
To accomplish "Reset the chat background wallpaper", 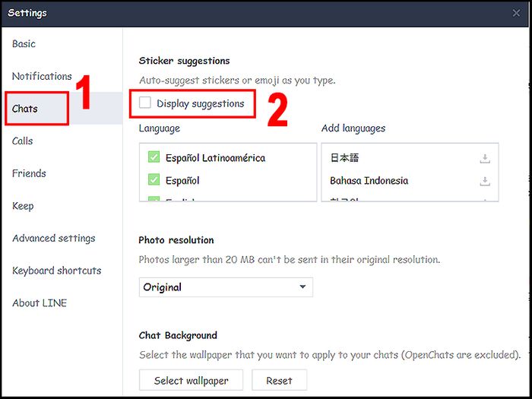I will click(279, 380).
